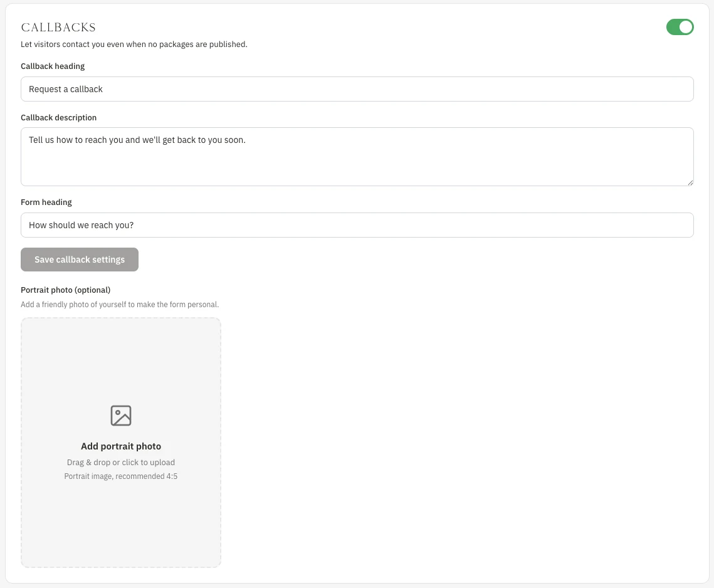Screen dimensions: 714x588
Task: Click the image placeholder icon in upload area
Action: tap(120, 416)
